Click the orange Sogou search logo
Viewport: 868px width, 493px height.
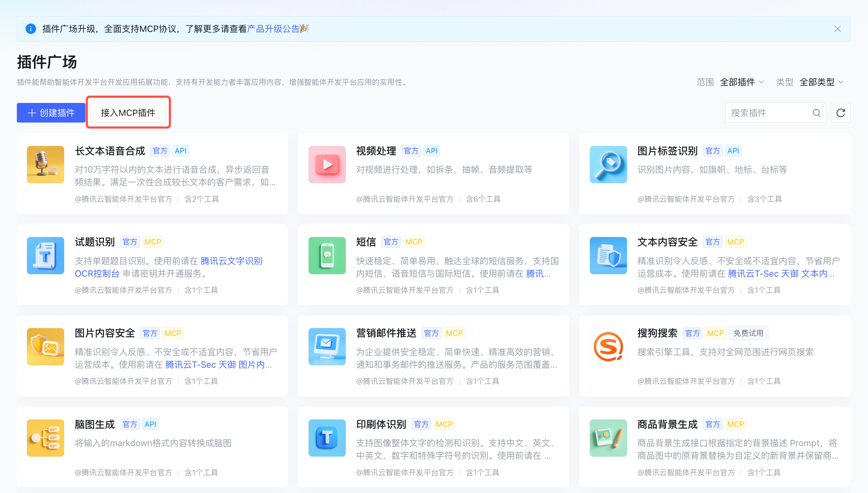point(608,346)
